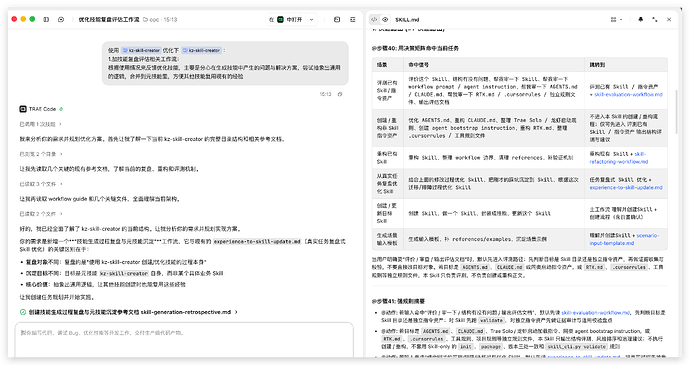690x365 pixels.
Task: Toggle the sidebar panel icon
Action: coord(46,19)
